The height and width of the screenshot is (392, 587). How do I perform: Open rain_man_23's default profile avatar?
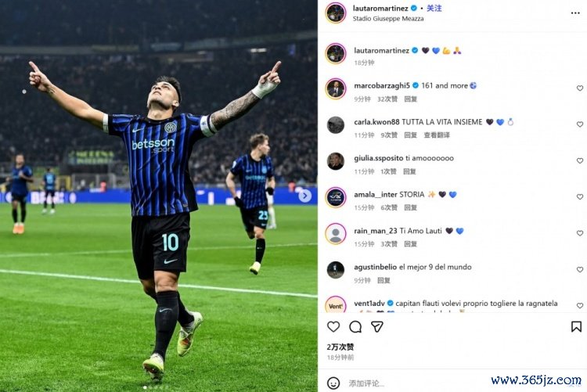[x=336, y=234]
